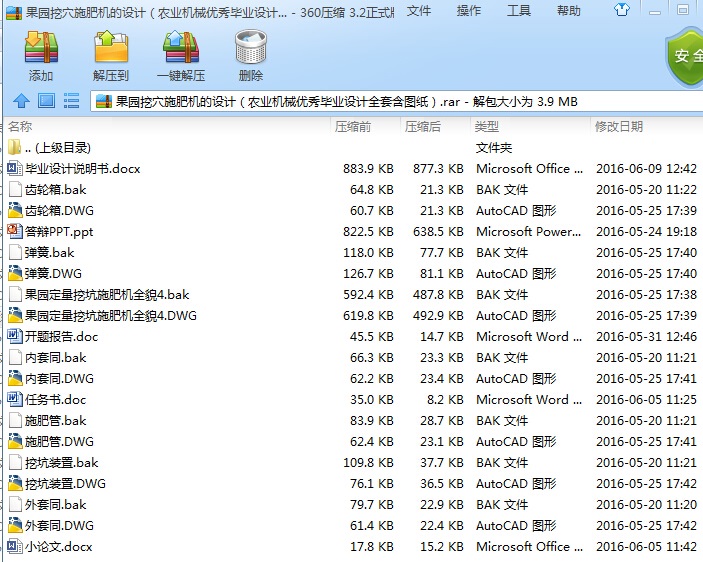The height and width of the screenshot is (562, 703).
Task: Click the green 安全 security shield badge
Action: pyautogui.click(x=685, y=56)
